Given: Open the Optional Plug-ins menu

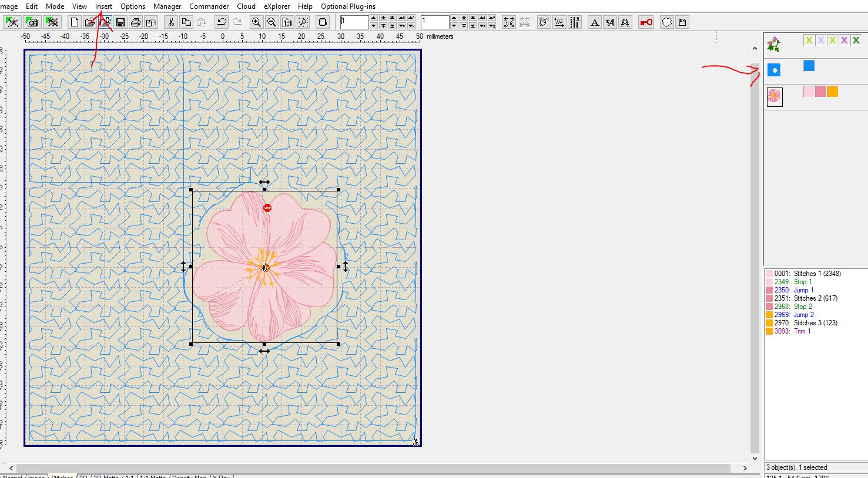Looking at the screenshot, I should (348, 6).
